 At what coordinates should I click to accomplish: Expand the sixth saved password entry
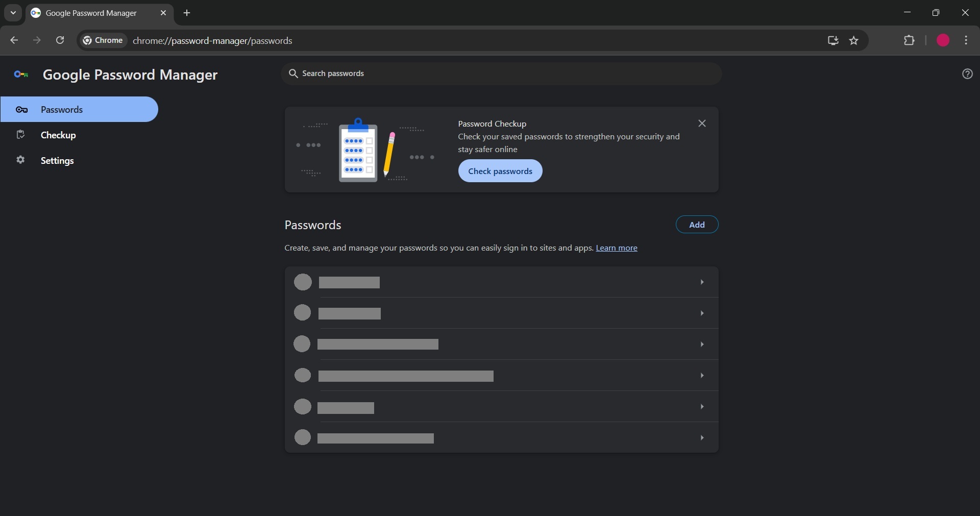(x=501, y=437)
